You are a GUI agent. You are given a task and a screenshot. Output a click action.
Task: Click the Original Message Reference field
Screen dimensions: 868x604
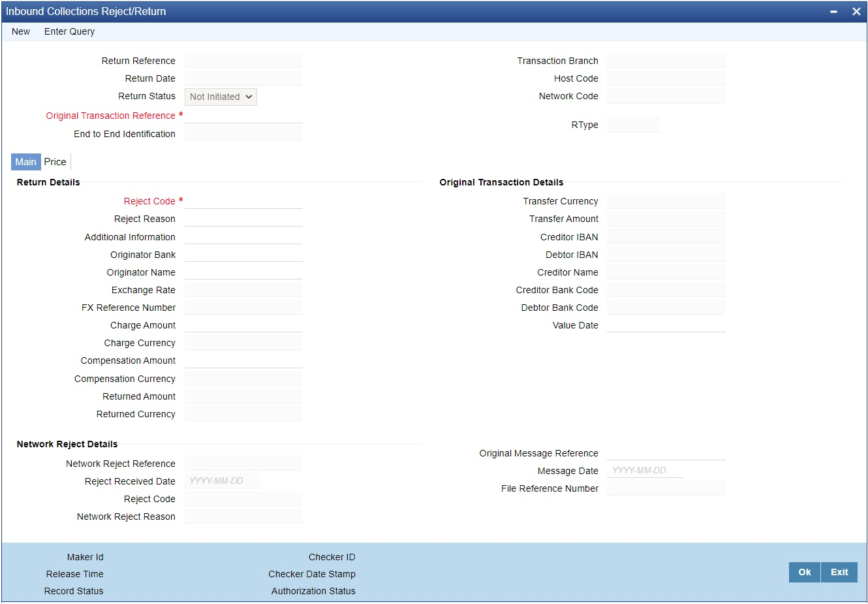point(666,453)
